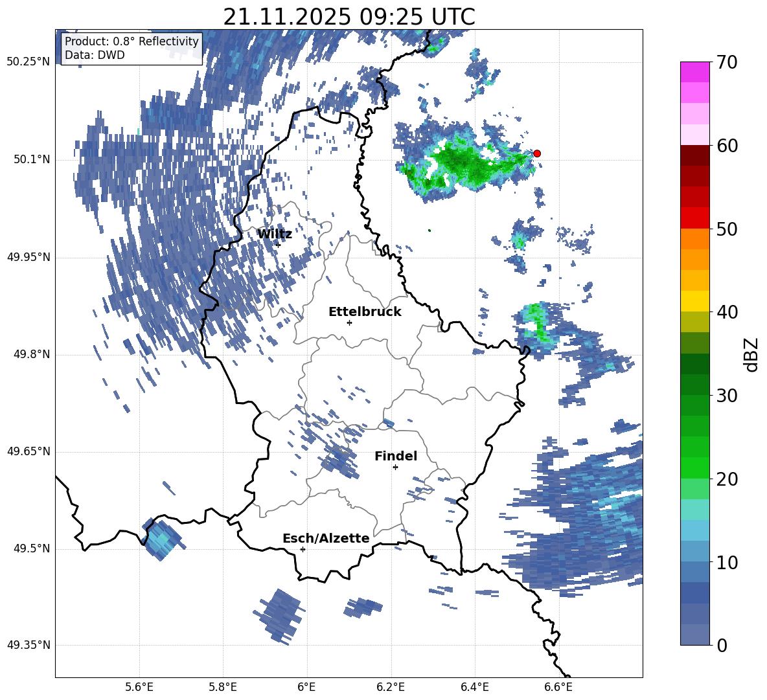Click the 5.8°E longitude label

(223, 687)
